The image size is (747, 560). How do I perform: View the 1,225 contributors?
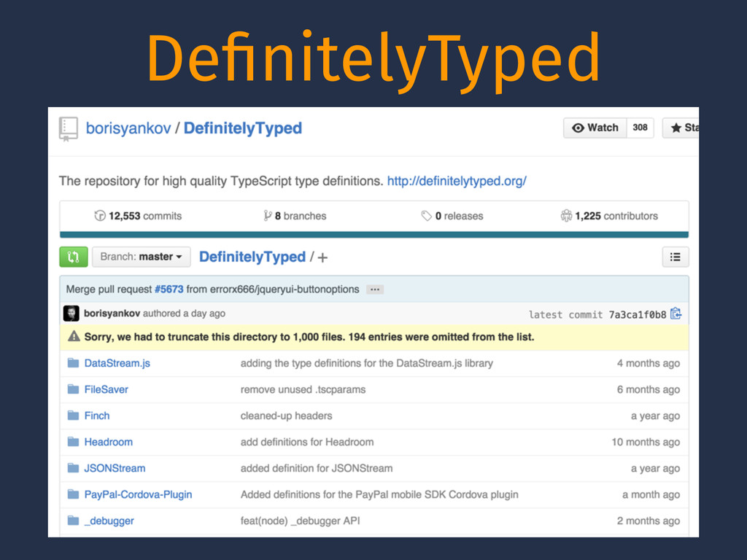(616, 216)
